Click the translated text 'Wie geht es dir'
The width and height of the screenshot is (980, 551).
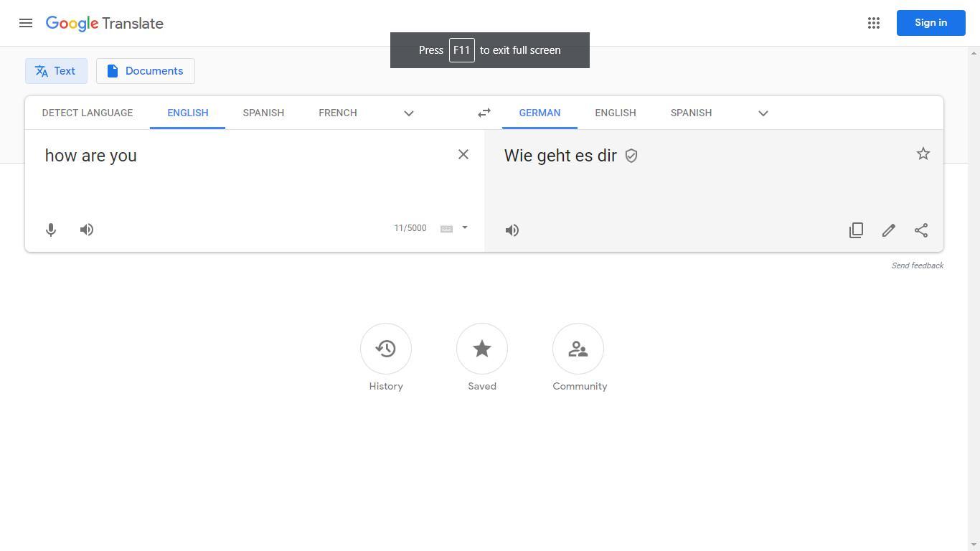tap(560, 156)
